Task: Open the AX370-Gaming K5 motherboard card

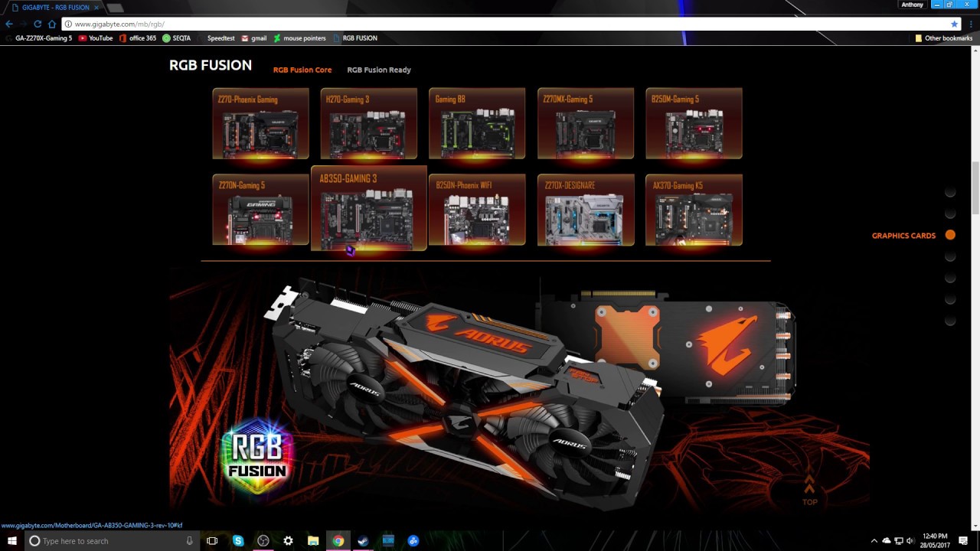Action: pos(694,210)
